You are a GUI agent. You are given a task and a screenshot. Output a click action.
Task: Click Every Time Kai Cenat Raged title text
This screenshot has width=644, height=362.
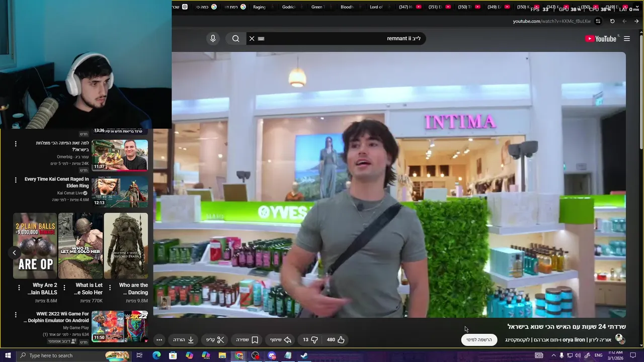click(x=56, y=183)
